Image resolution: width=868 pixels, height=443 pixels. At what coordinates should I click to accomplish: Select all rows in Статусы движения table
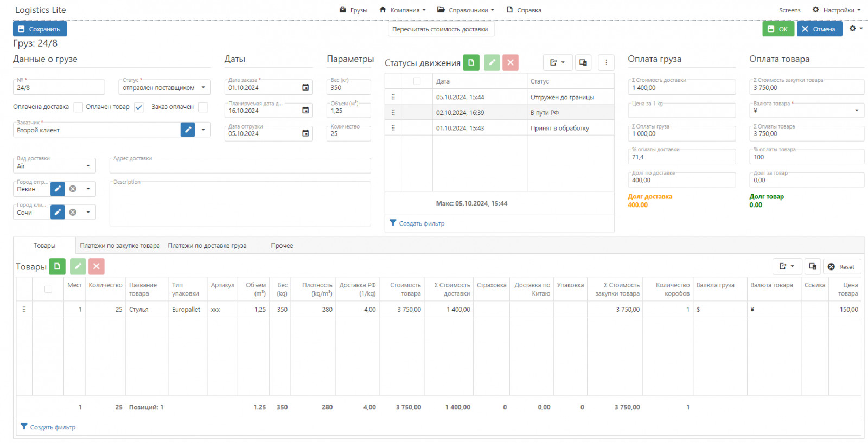point(417,81)
